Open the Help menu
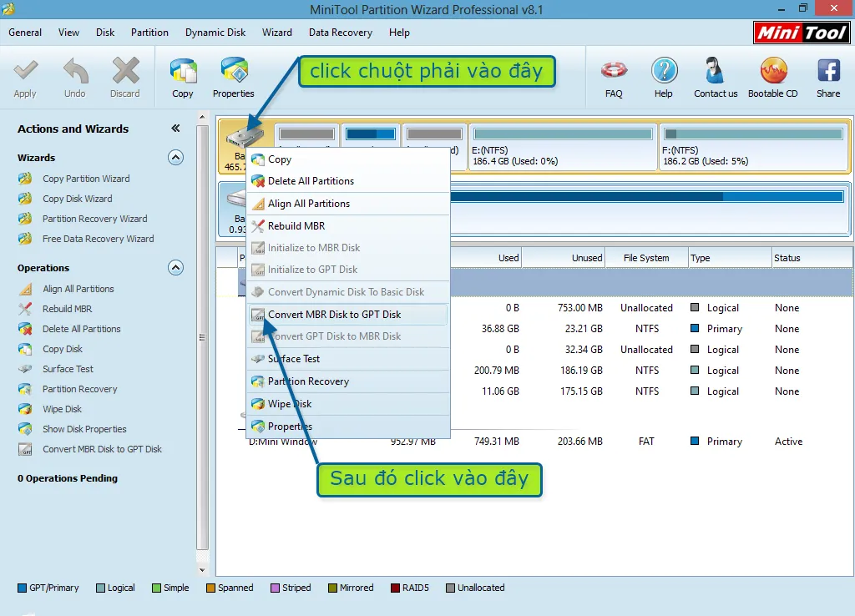Screen dimensions: 855x616 [x=399, y=33]
